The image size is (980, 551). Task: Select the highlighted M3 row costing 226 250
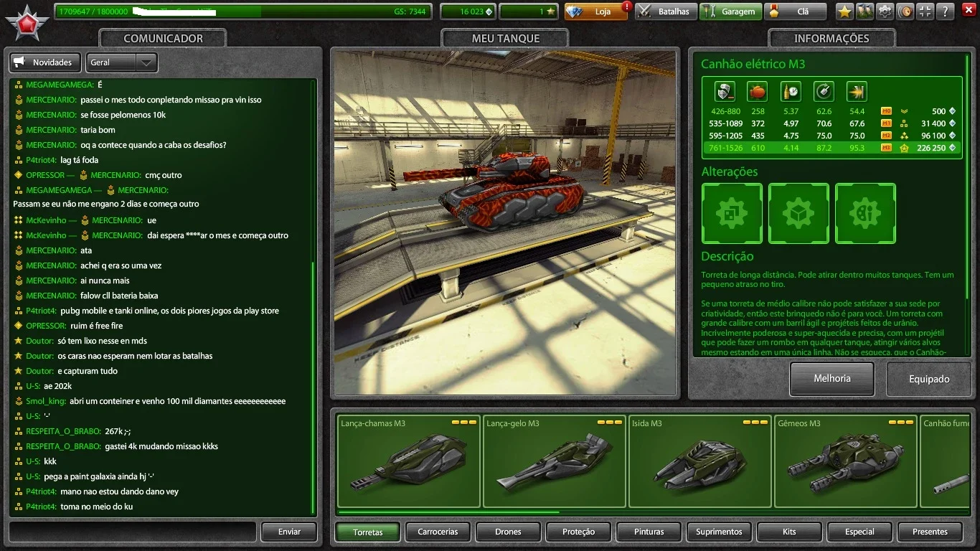tap(831, 148)
